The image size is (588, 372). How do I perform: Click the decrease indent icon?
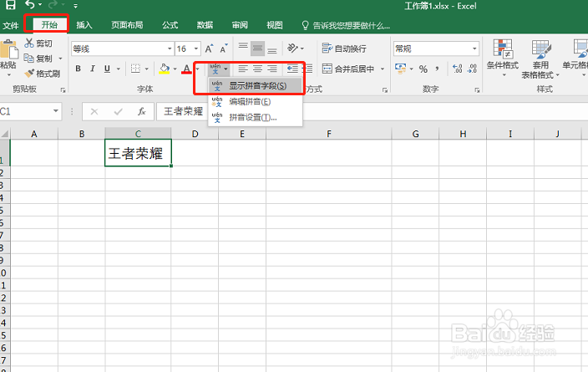(292, 69)
